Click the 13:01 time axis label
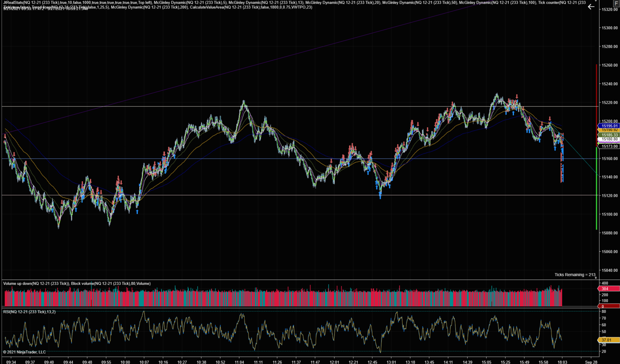Viewport: 620px width, 364px height. coord(391,362)
